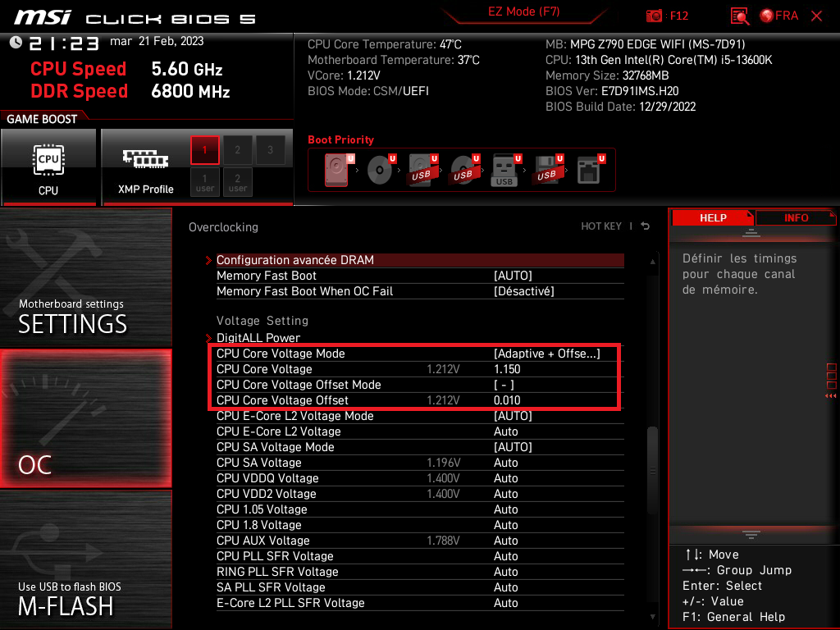This screenshot has height=630, width=840.
Task: Toggle the Game Boost CPU button
Action: click(48, 167)
